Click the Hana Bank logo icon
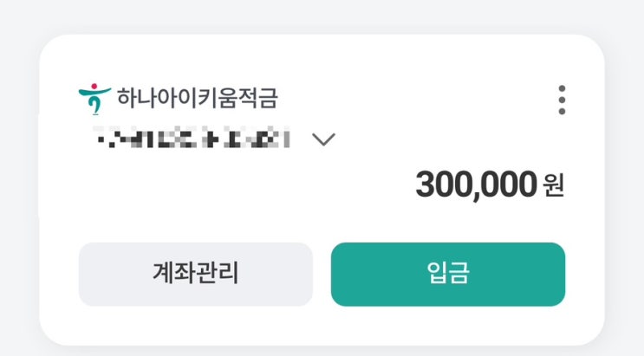This screenshot has height=356, width=644. [94, 98]
